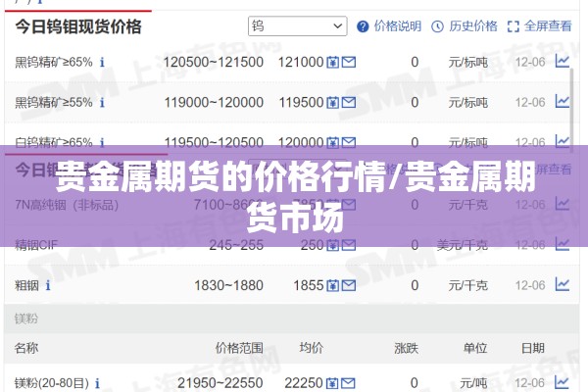
Task: Click the envelope icon after 121000
Action: pos(349,62)
